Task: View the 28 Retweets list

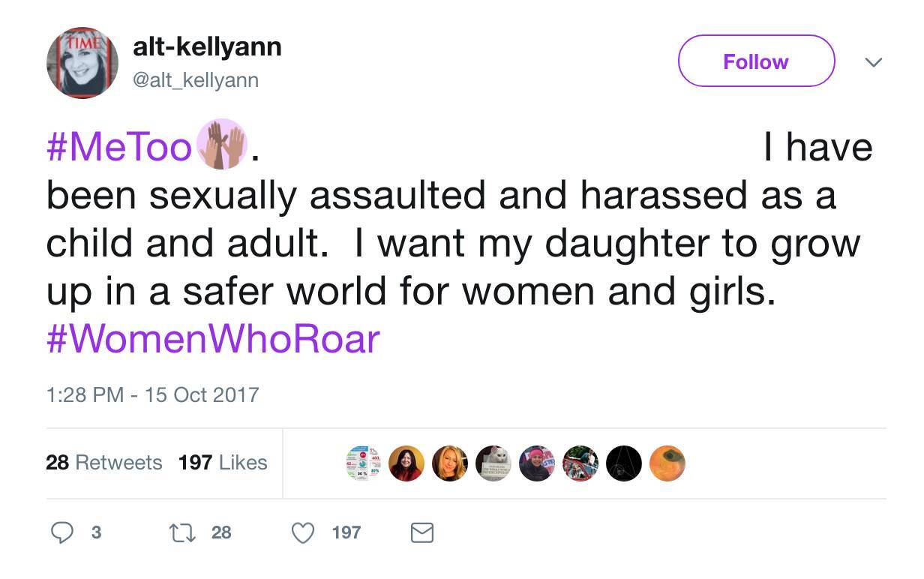Action: [103, 463]
